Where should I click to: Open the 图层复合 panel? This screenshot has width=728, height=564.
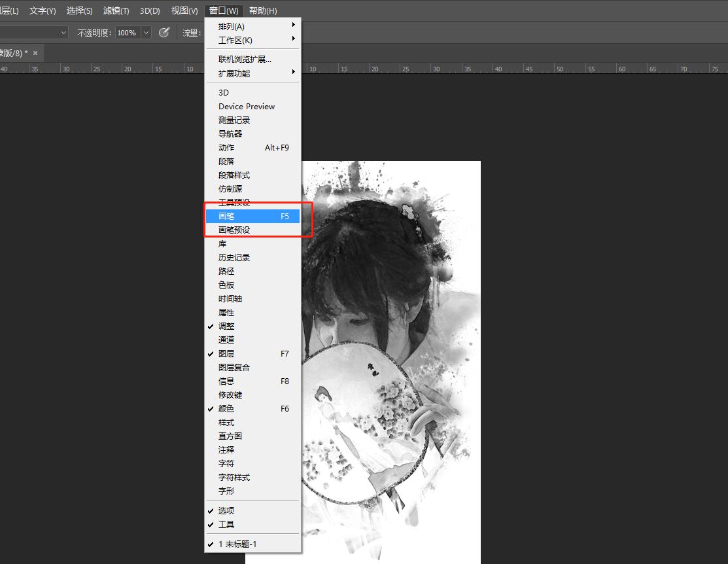click(x=252, y=367)
